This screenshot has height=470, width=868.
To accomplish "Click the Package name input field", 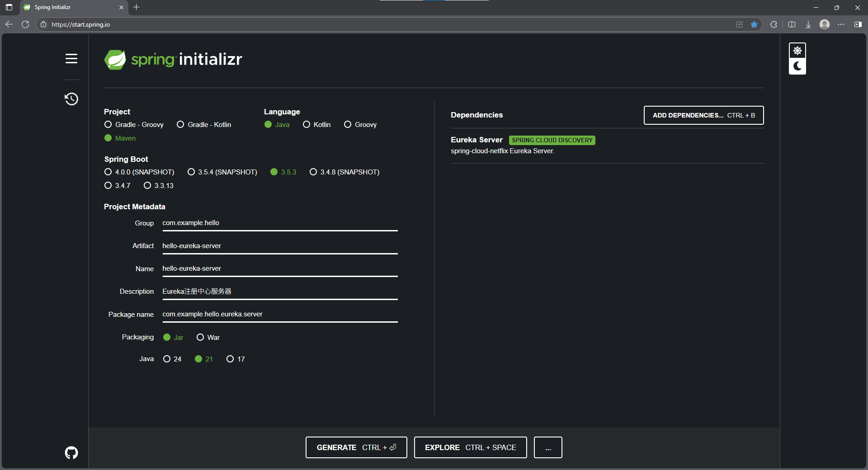I will coord(280,315).
